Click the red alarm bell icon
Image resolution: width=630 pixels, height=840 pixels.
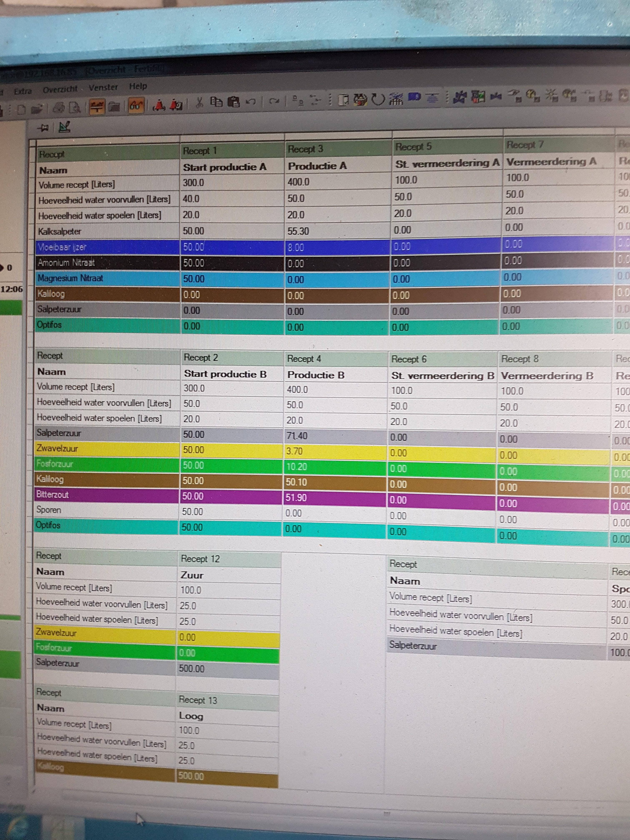(159, 106)
